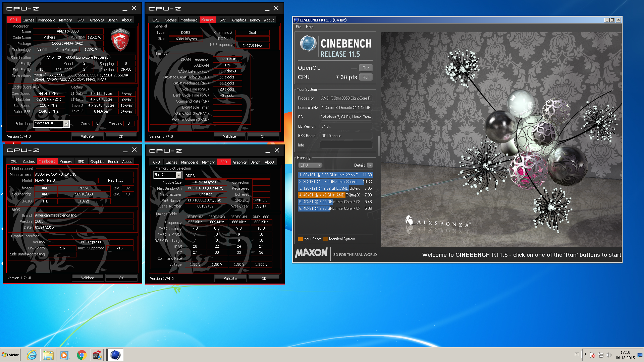This screenshot has height=362, width=644.
Task: Open the CPU ranking dropdown in Cinebench
Action: (310, 165)
